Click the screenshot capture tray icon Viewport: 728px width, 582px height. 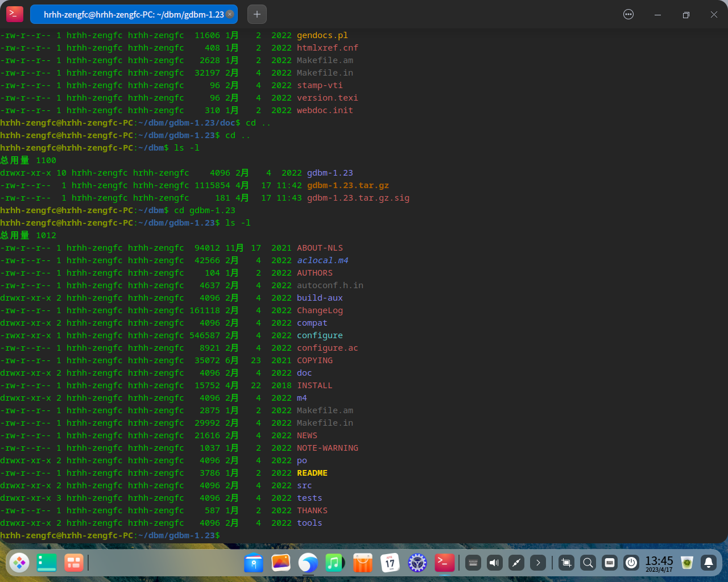[566, 563]
